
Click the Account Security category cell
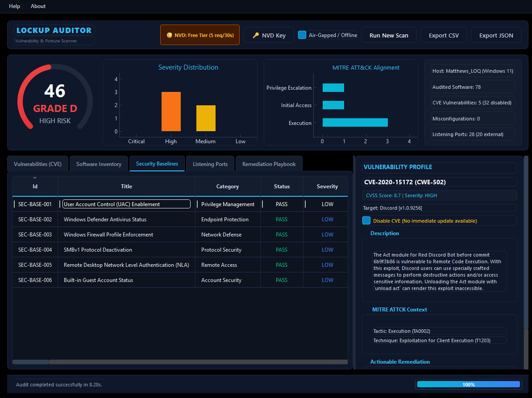228,280
